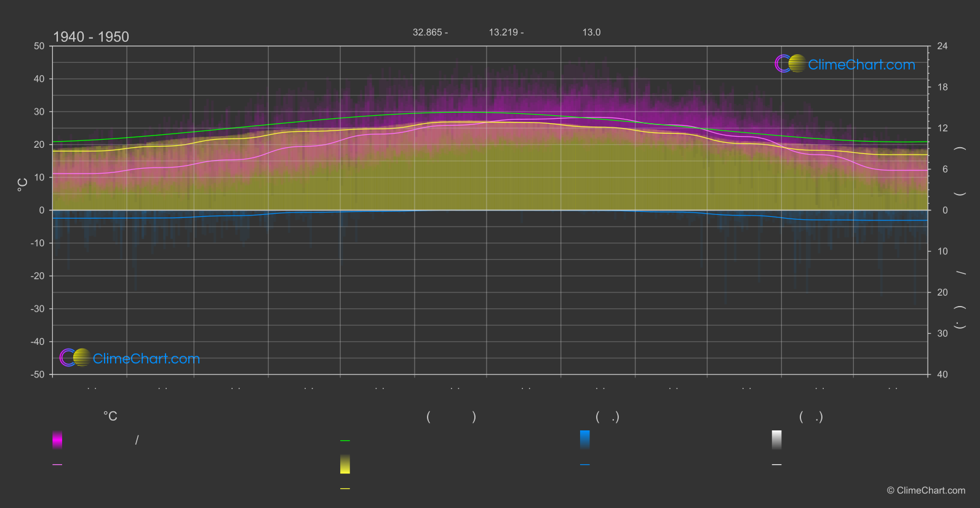The image size is (980, 508).
Task: Click the yellow gradient legend swatch
Action: (x=345, y=464)
